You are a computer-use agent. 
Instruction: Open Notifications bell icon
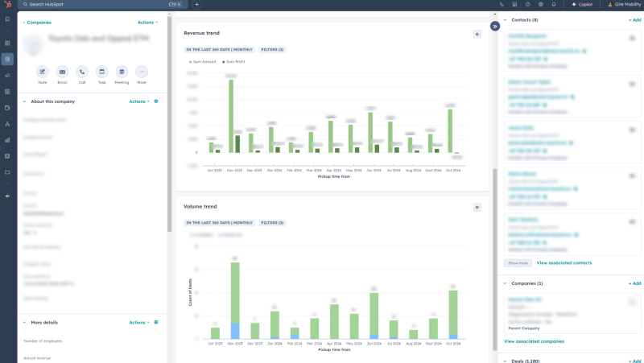(554, 5)
